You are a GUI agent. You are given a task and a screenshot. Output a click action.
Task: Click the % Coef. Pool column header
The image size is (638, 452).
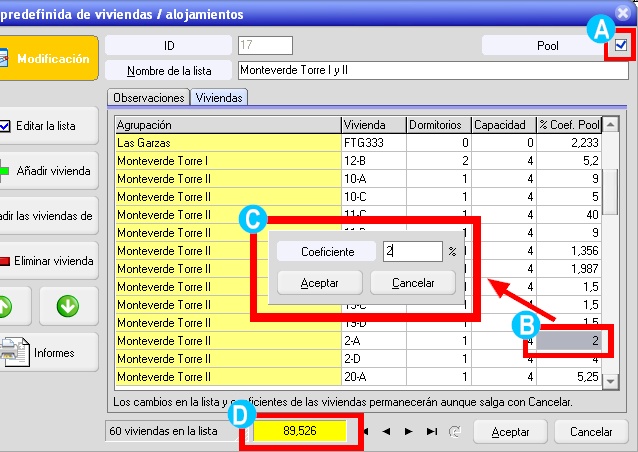click(569, 125)
